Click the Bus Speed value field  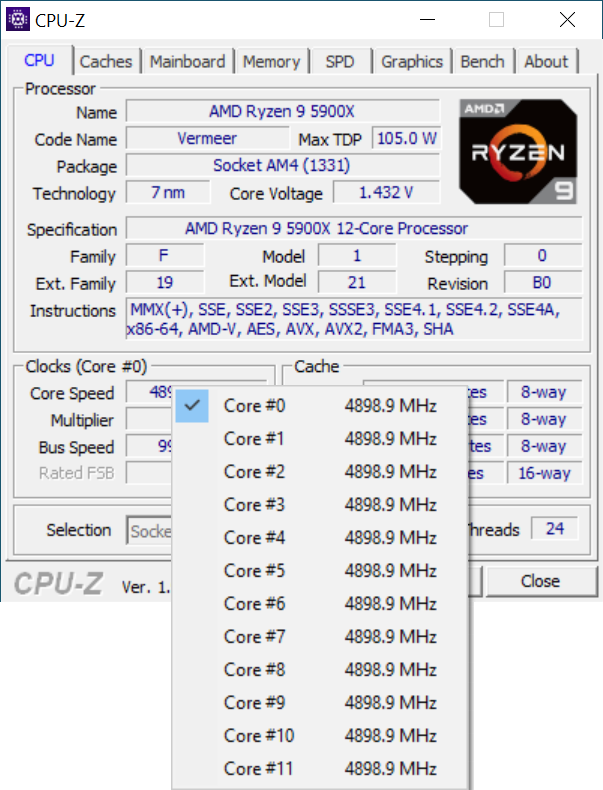tap(149, 446)
